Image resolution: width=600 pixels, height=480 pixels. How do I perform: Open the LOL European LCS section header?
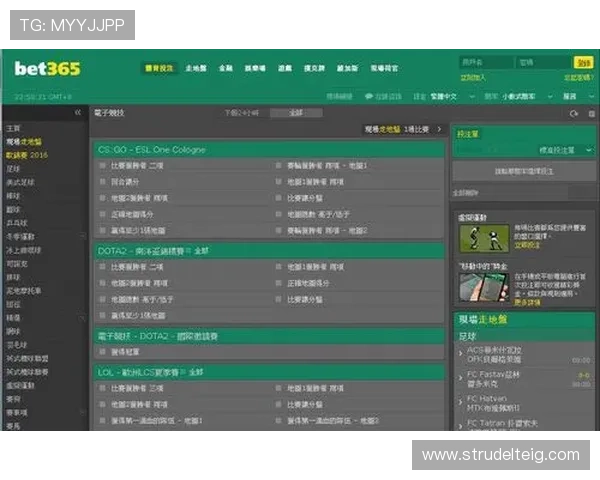click(x=269, y=372)
